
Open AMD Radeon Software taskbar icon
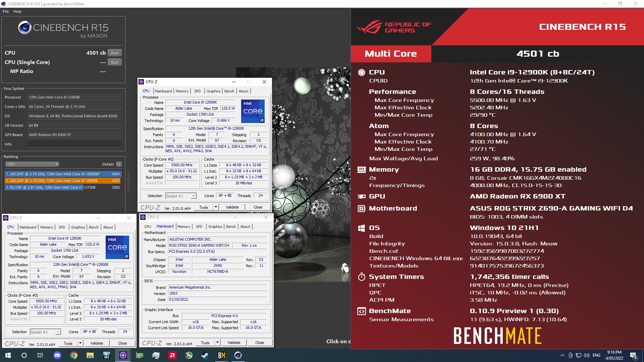pyautogui.click(x=172, y=355)
